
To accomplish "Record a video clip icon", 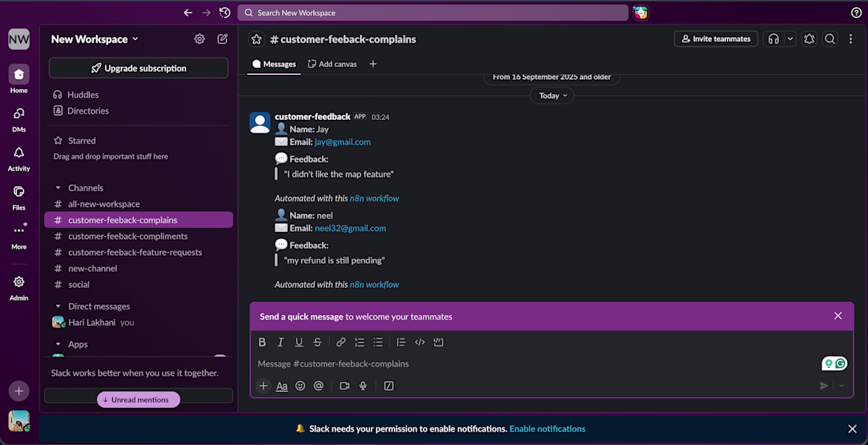I will [344, 386].
